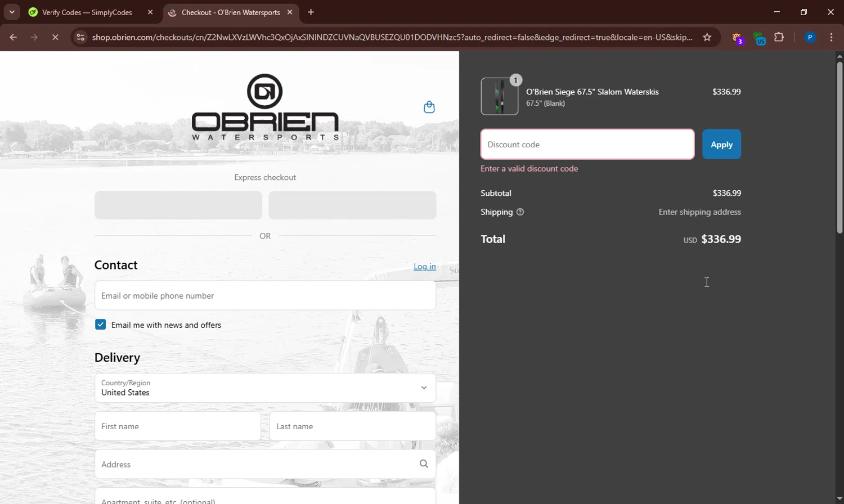Image resolution: width=844 pixels, height=504 pixels.
Task: Restore down the Chrome window
Action: (804, 12)
